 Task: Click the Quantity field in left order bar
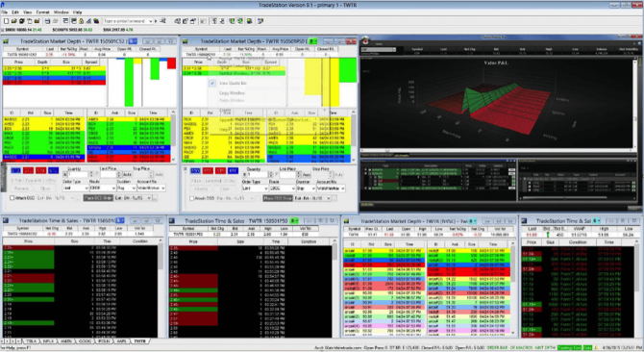78,175
